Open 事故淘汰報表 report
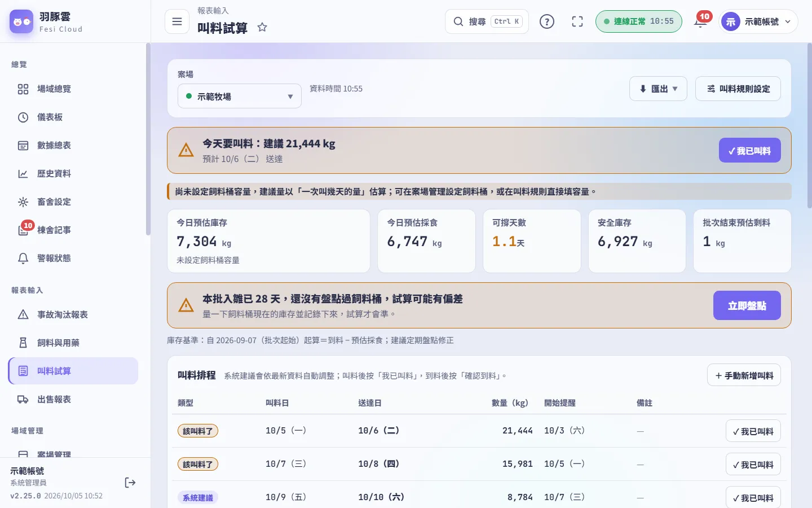The height and width of the screenshot is (508, 812). click(73, 314)
